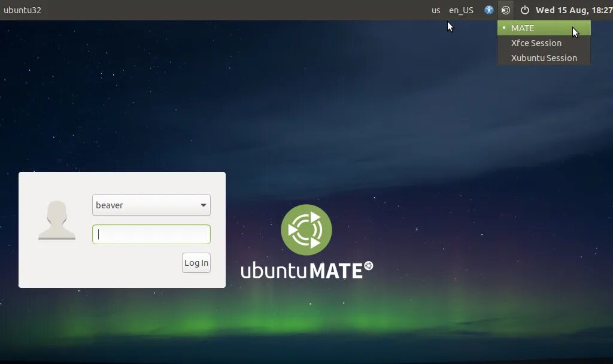Open the us keyboard layout indicator
The image size is (613, 364).
(436, 11)
